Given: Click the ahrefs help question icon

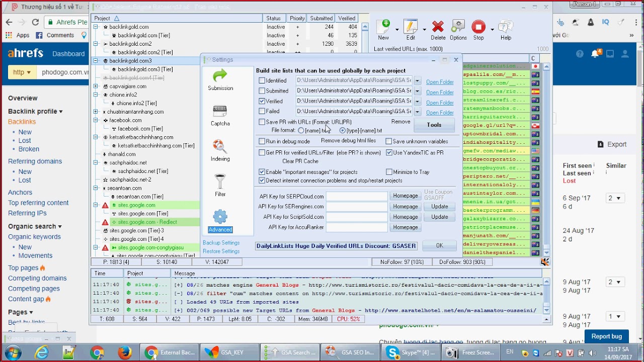Looking at the screenshot, I should coord(580,54).
